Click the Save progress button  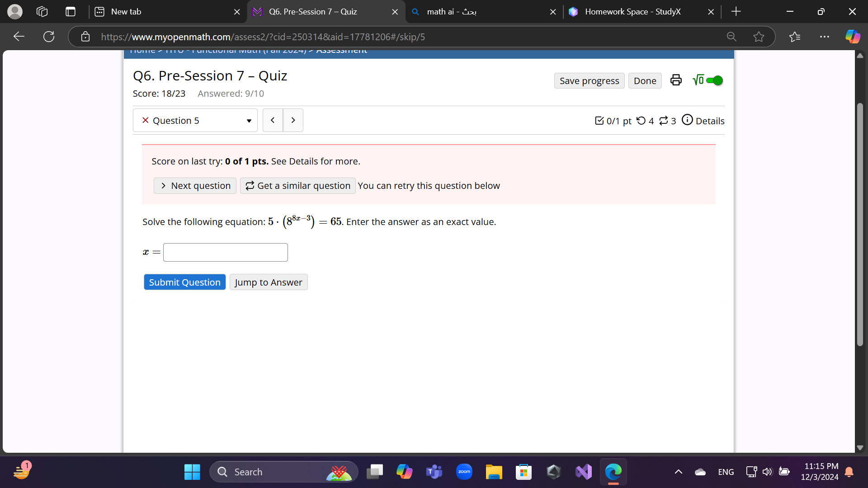pyautogui.click(x=590, y=80)
